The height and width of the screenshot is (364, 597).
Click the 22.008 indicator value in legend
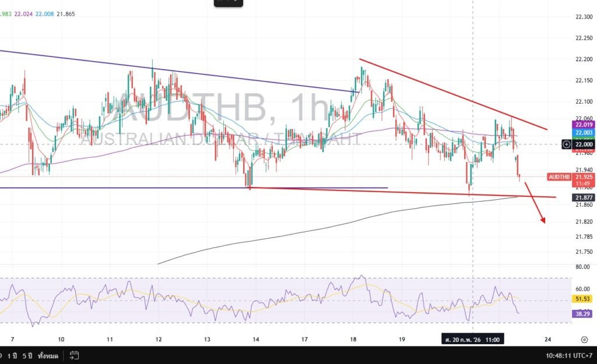pyautogui.click(x=44, y=13)
